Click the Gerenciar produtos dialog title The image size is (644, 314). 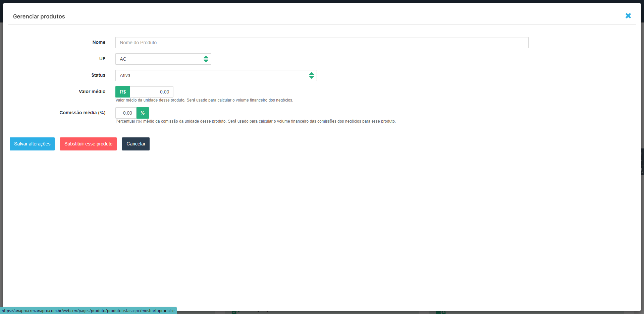point(39,16)
